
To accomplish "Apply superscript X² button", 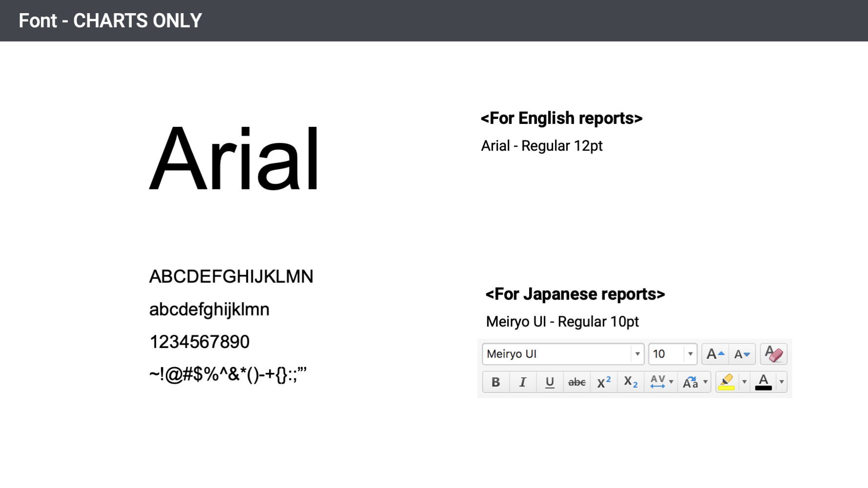I will (604, 382).
